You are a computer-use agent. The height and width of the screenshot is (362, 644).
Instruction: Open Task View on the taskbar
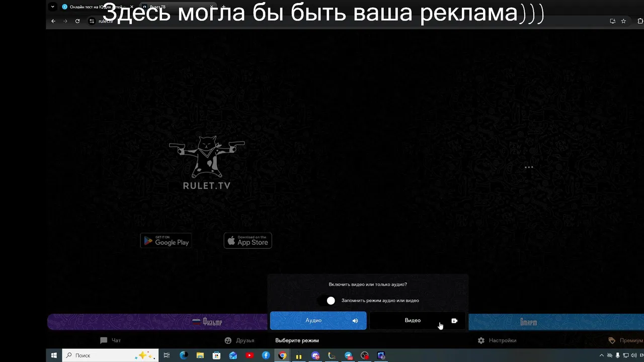168,355
